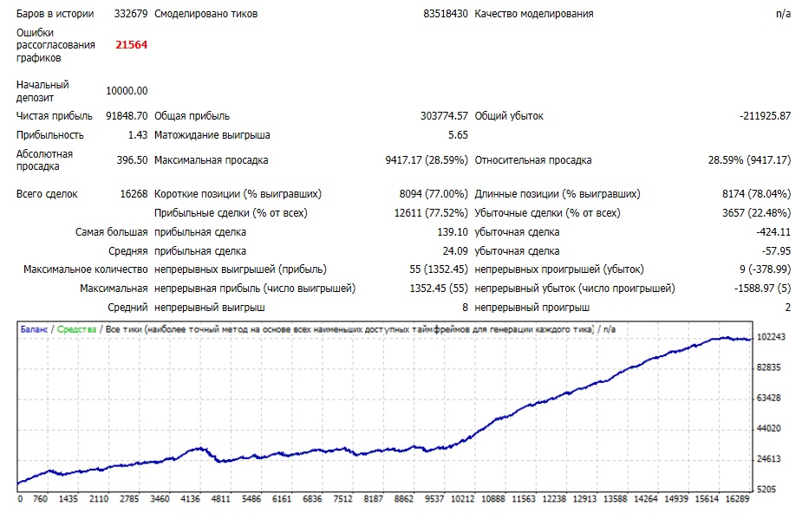
Task: Click 'Ошибки рассогласования графиков' label
Action: coord(55,45)
